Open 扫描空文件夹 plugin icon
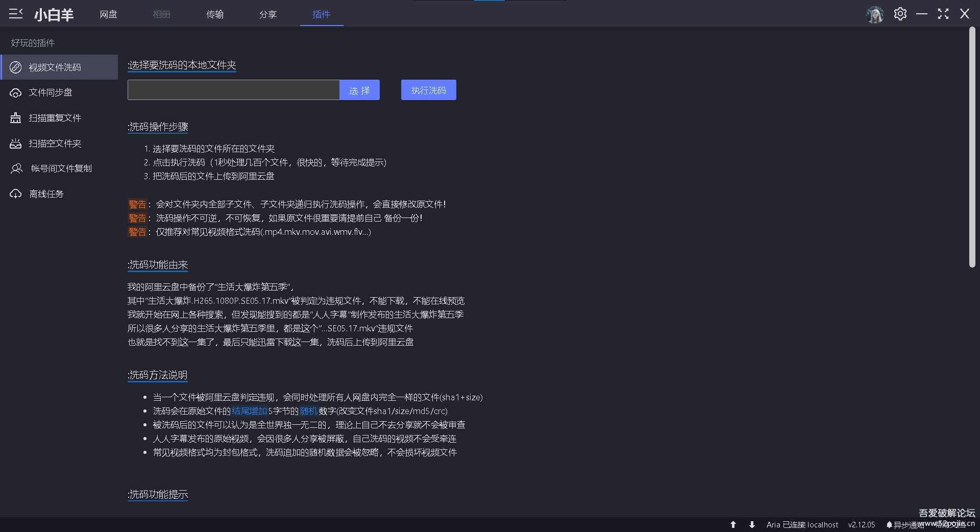 tap(16, 143)
